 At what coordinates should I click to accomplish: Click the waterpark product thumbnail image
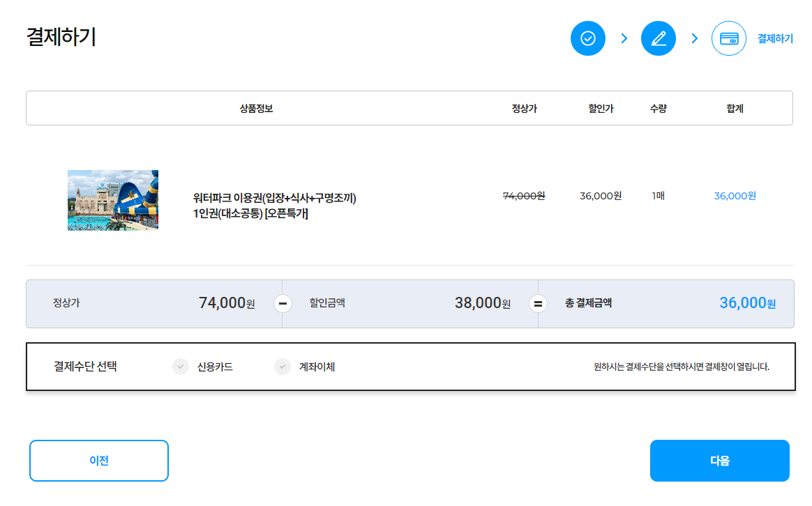click(x=113, y=200)
